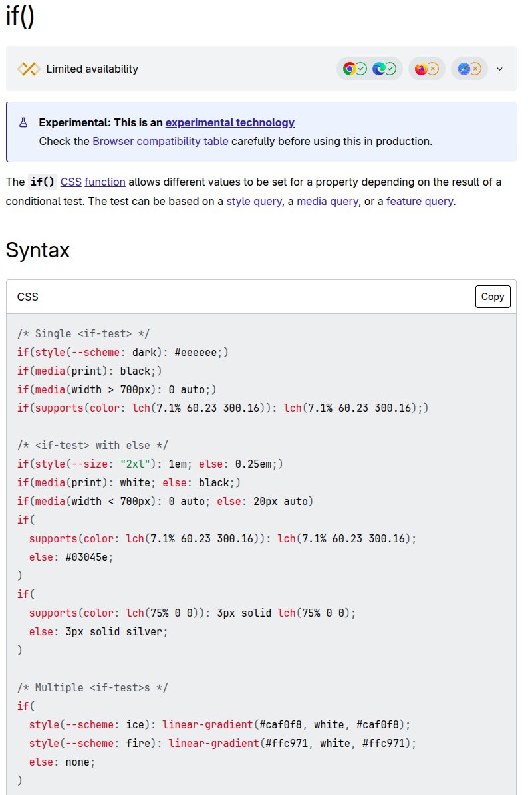Copy the syntax code sample
Viewport: 532px width, 795px height.
[492, 296]
